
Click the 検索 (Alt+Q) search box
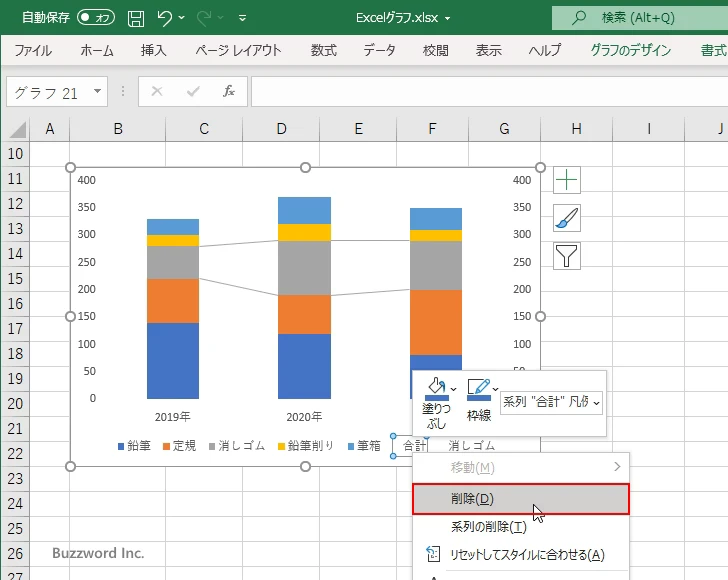[640, 18]
